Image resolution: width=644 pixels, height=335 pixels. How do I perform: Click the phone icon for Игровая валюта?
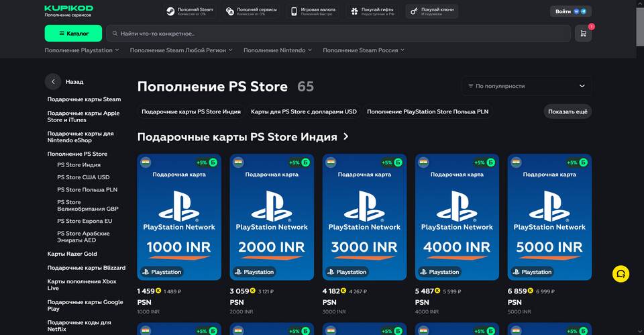pos(294,11)
